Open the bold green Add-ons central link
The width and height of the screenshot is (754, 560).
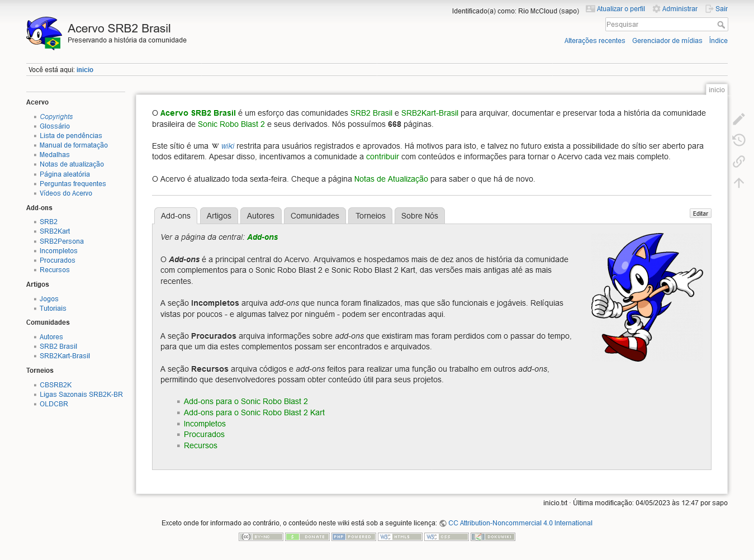(263, 237)
